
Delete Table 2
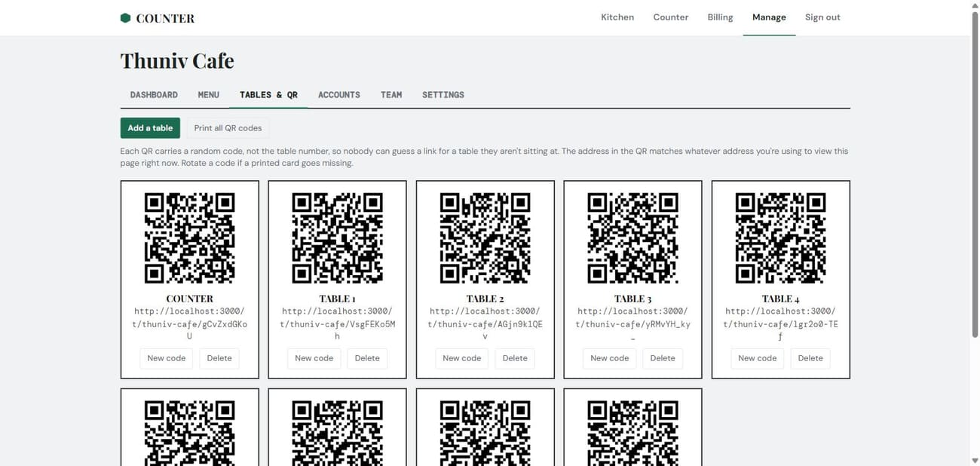coord(515,358)
